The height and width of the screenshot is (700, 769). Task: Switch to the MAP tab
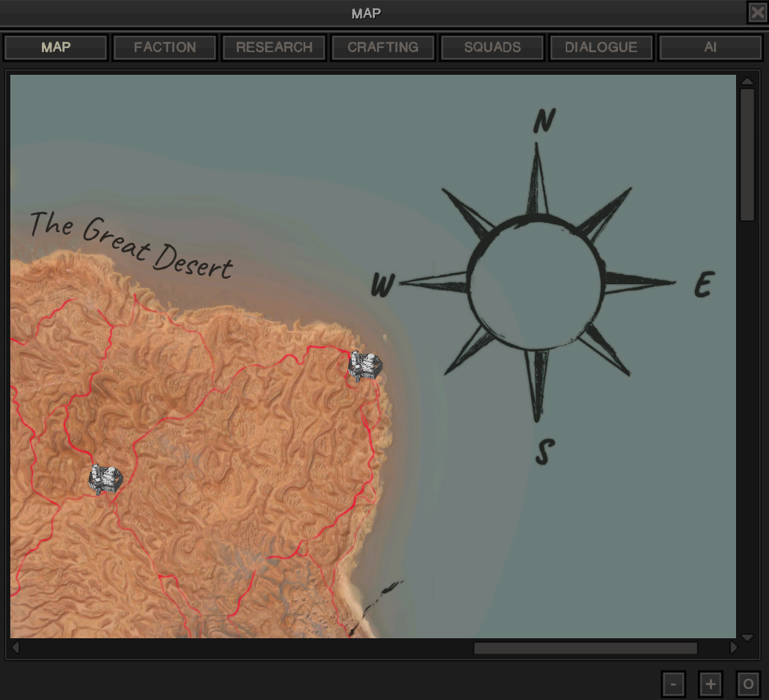tap(56, 47)
